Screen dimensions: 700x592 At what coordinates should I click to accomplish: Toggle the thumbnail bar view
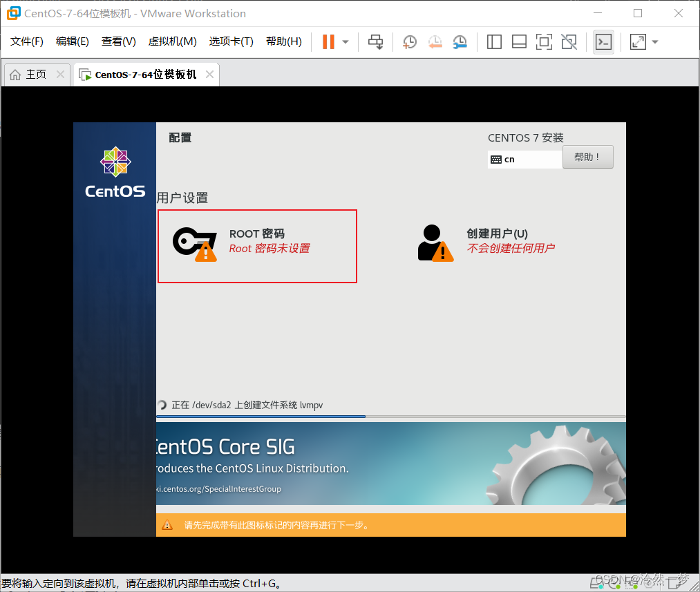point(519,42)
